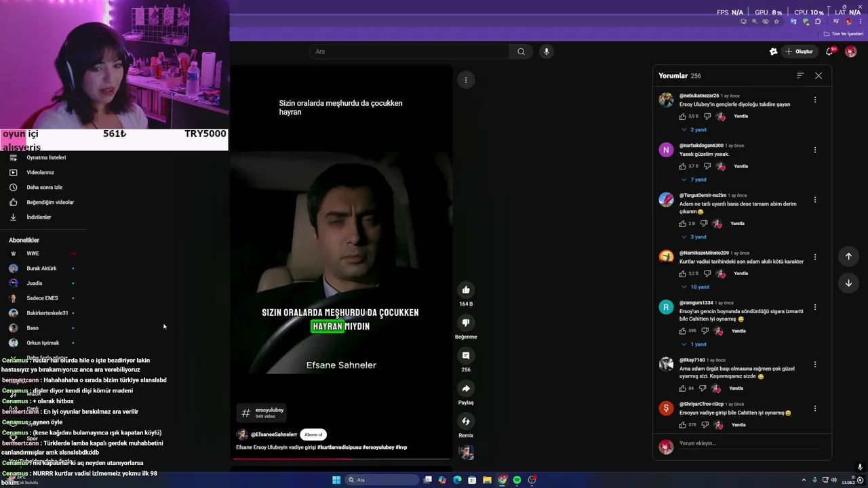Open Orkun Işıtmak subscription channel
This screenshot has width=868, height=488.
43,343
